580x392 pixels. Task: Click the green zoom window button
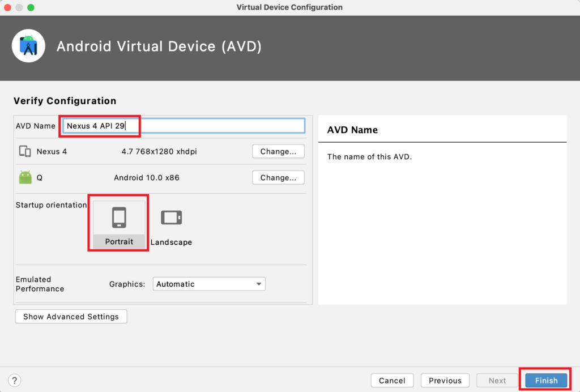(x=31, y=7)
